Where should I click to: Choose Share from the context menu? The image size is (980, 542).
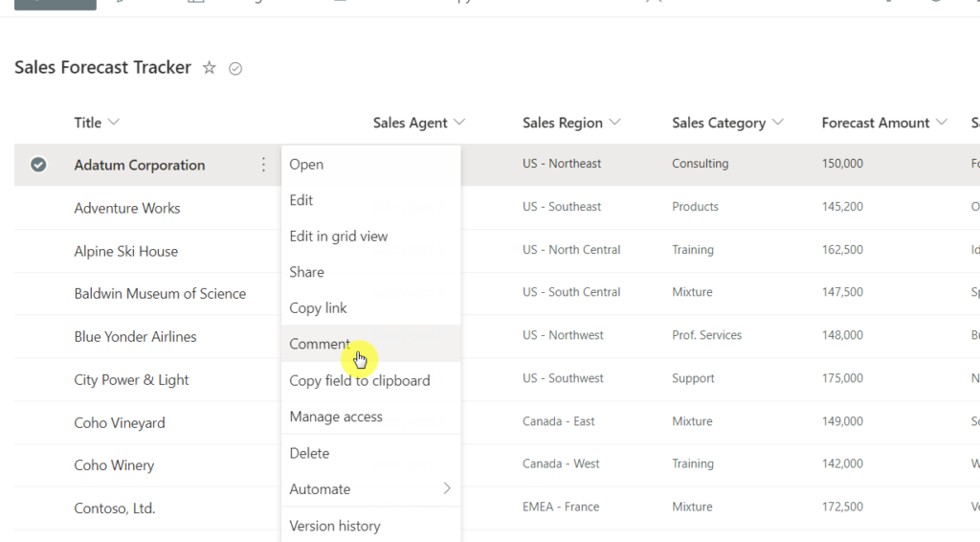(371, 272)
